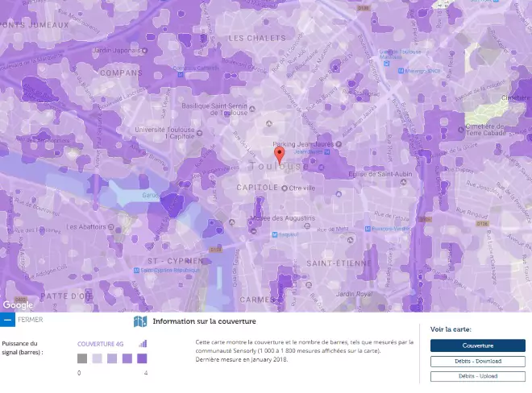The image size is (532, 393).
Task: Click the Google logo on the map
Action: click(18, 304)
